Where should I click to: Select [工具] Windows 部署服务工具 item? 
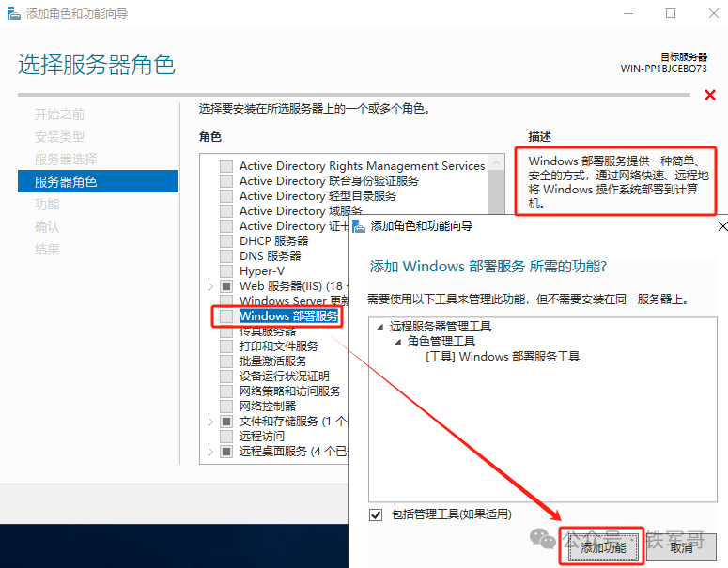503,357
